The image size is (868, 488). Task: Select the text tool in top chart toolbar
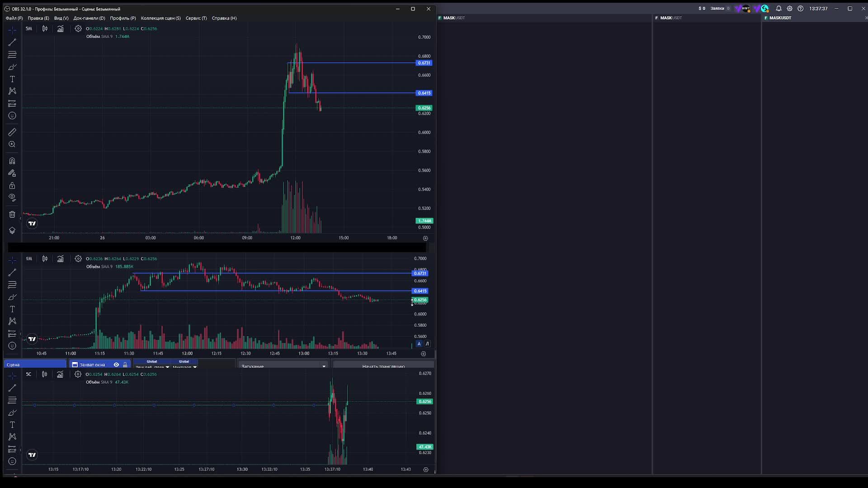point(12,79)
